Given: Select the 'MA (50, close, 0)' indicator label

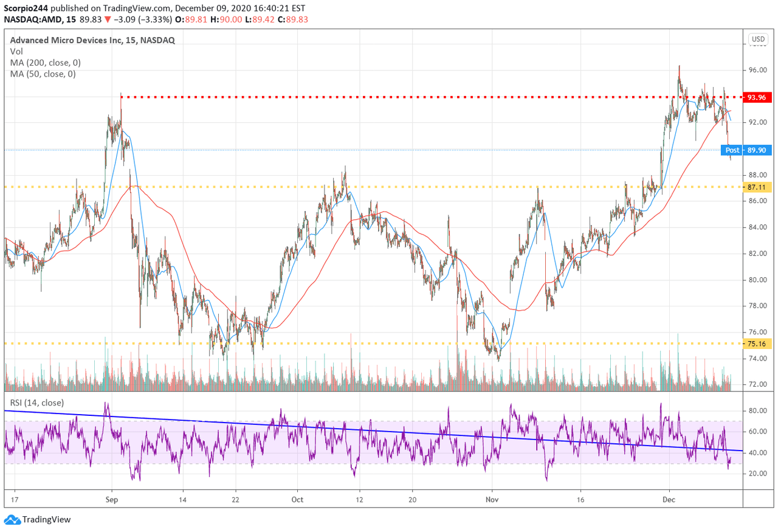Looking at the screenshot, I should pos(43,74).
